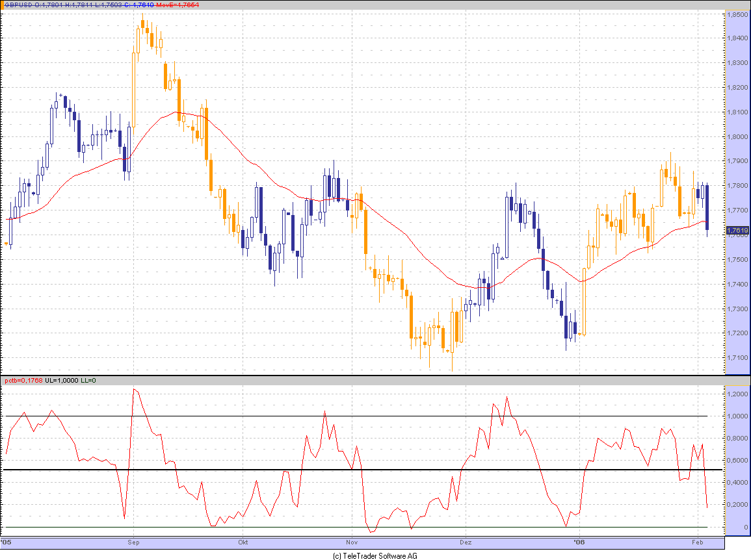Click the TeleTrader Software AG copyright text
751x560 pixels.
375,555
